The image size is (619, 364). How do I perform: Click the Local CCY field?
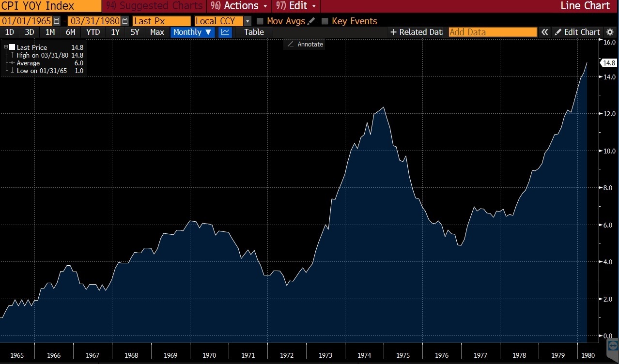[x=219, y=21]
